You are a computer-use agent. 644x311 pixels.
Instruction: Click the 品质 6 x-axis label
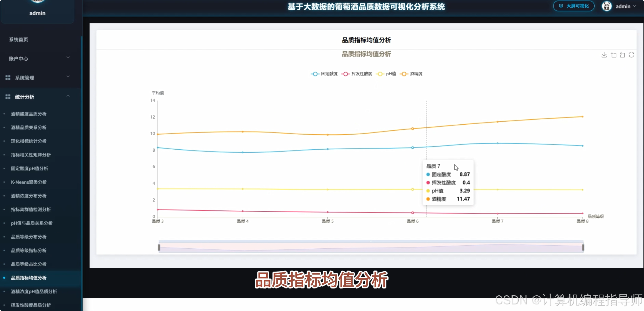coord(413,221)
